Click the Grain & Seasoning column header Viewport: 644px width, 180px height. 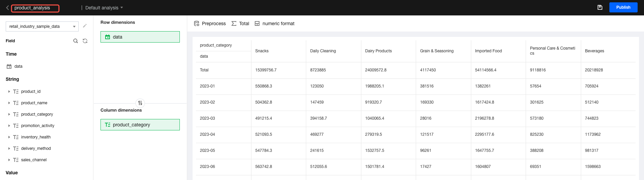tap(437, 51)
